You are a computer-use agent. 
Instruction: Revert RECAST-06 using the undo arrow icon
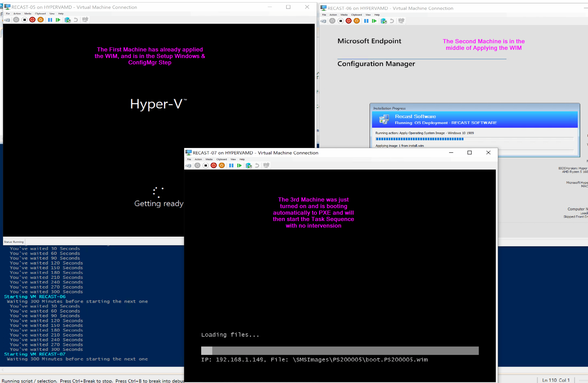point(392,21)
